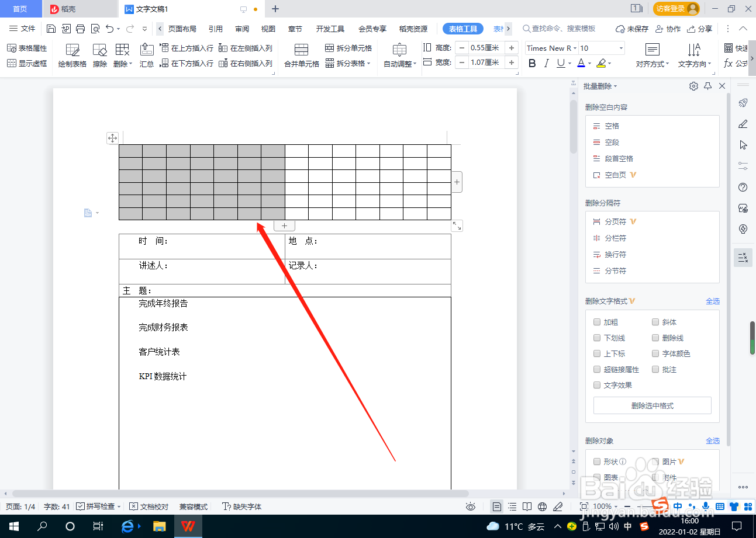Open Print Preview icon
Image resolution: width=756 pixels, height=538 pixels.
click(95, 29)
